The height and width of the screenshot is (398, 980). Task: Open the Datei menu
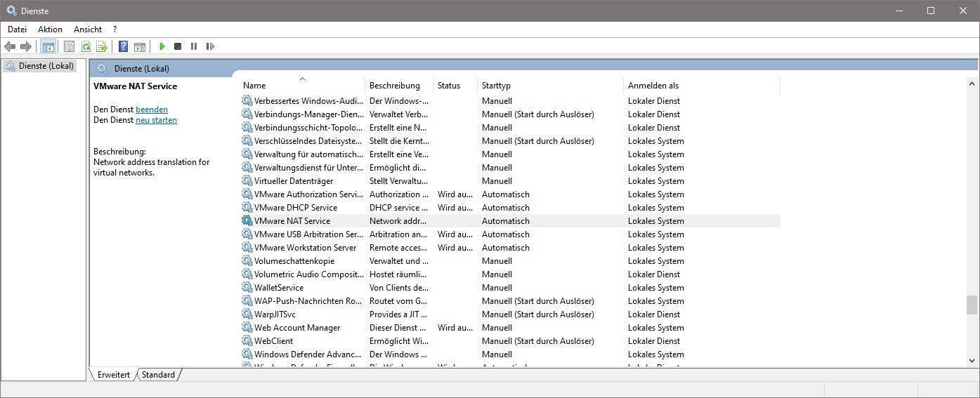pos(17,29)
